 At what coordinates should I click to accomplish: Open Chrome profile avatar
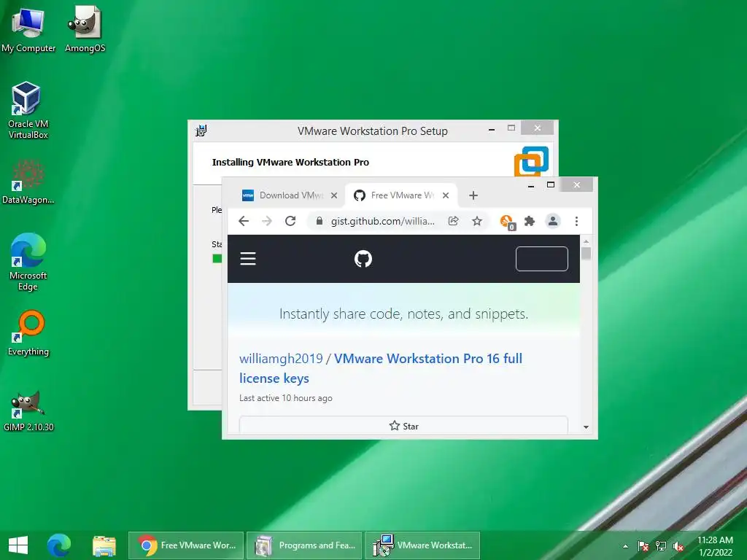(553, 221)
